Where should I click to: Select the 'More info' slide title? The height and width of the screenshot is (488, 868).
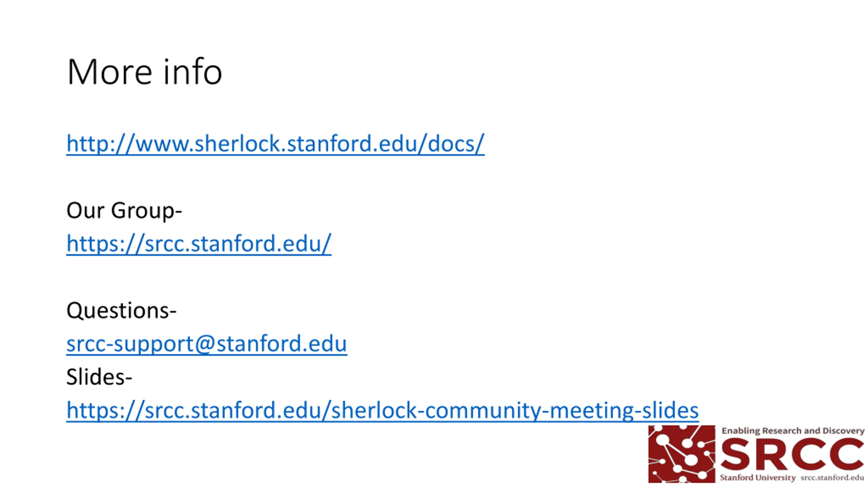point(144,72)
